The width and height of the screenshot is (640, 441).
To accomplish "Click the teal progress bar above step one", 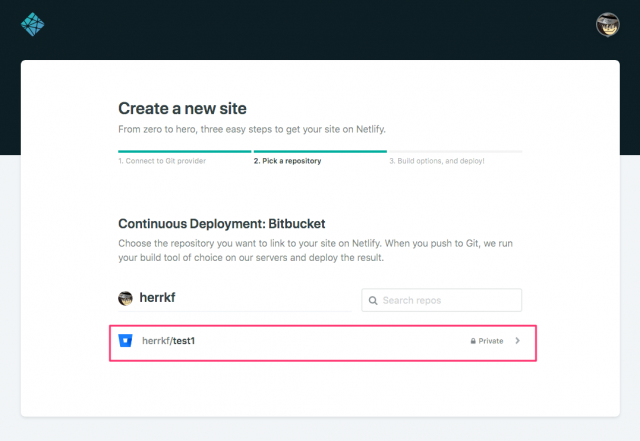I will 184,151.
